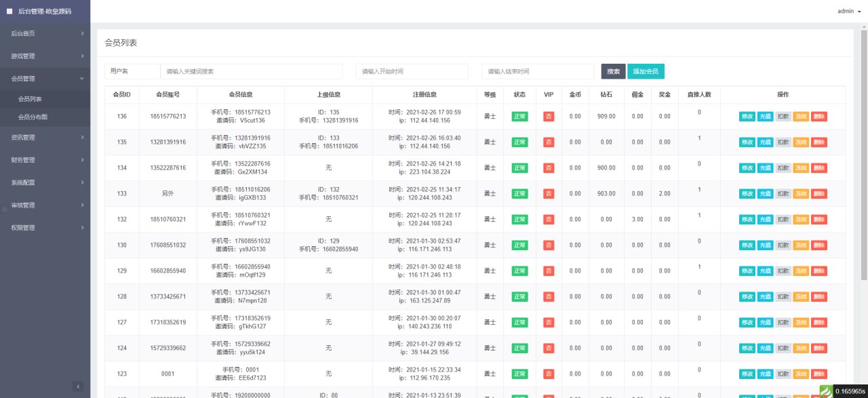Collapse the 会员管理 sidebar menu
Screen dimensions: 868x398
(x=45, y=79)
